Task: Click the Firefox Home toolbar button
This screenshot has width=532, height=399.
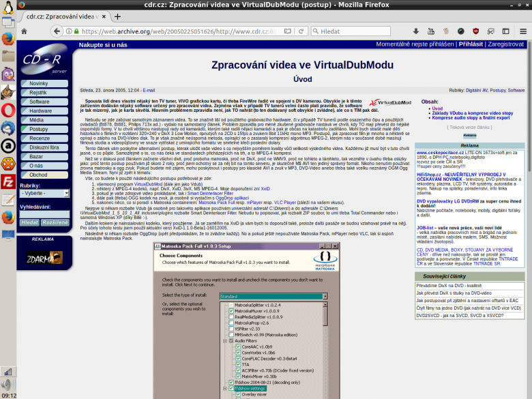Action: click(x=24, y=31)
